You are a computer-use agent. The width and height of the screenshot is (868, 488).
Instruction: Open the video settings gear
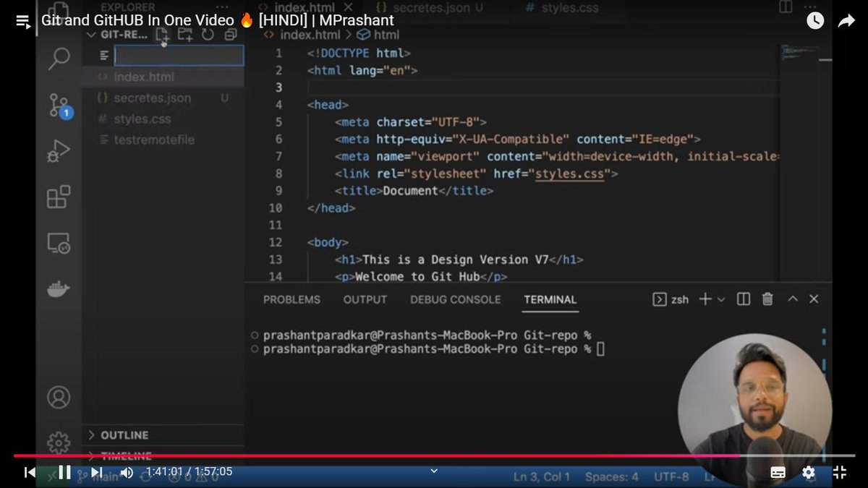(x=809, y=472)
